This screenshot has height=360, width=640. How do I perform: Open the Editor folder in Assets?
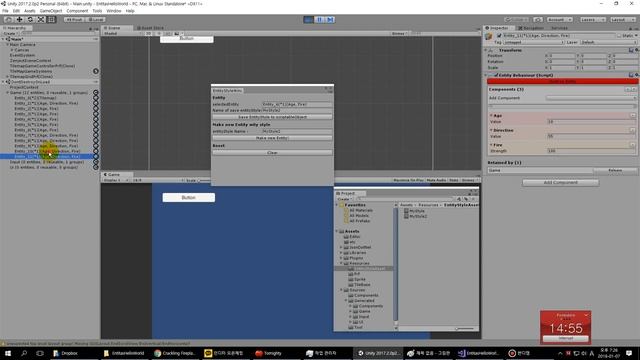click(x=351, y=237)
